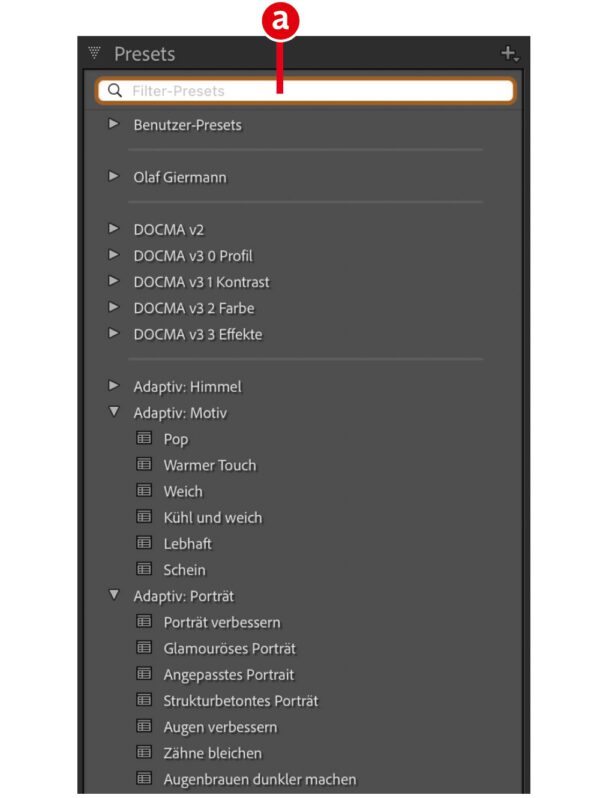Viewport: 600px width, 798px height.
Task: Apply the Kühl und weich preset
Action: coord(212,517)
